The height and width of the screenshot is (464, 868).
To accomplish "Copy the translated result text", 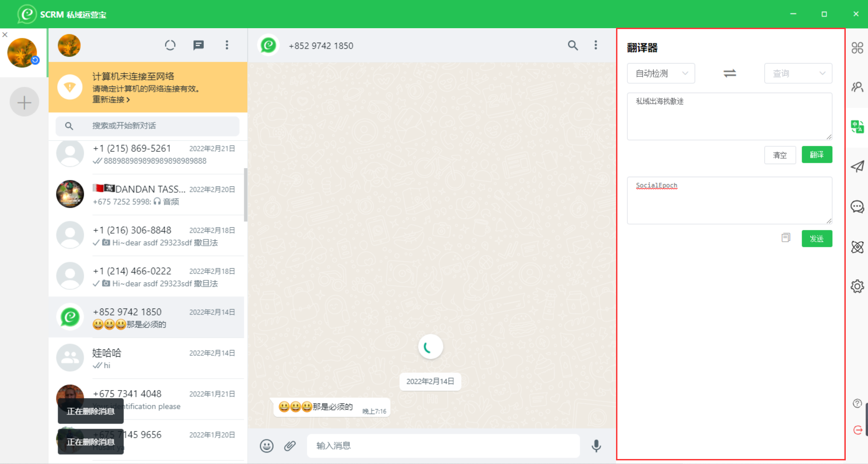I will (786, 238).
